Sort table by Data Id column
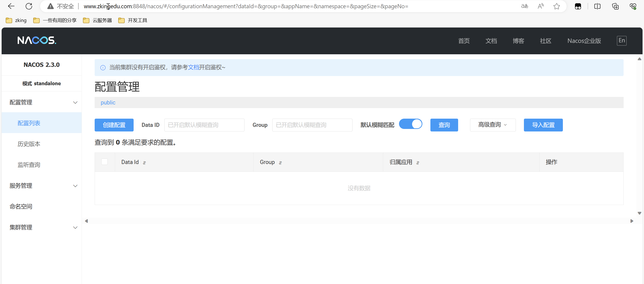This screenshot has width=644, height=284. click(x=144, y=163)
